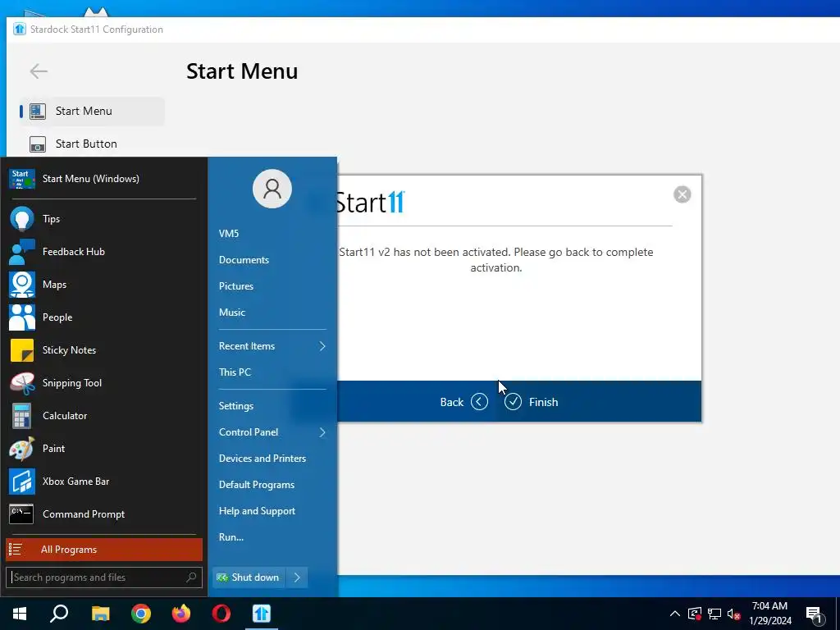
Task: Click the taskbar search magnifier
Action: pyautogui.click(x=59, y=614)
